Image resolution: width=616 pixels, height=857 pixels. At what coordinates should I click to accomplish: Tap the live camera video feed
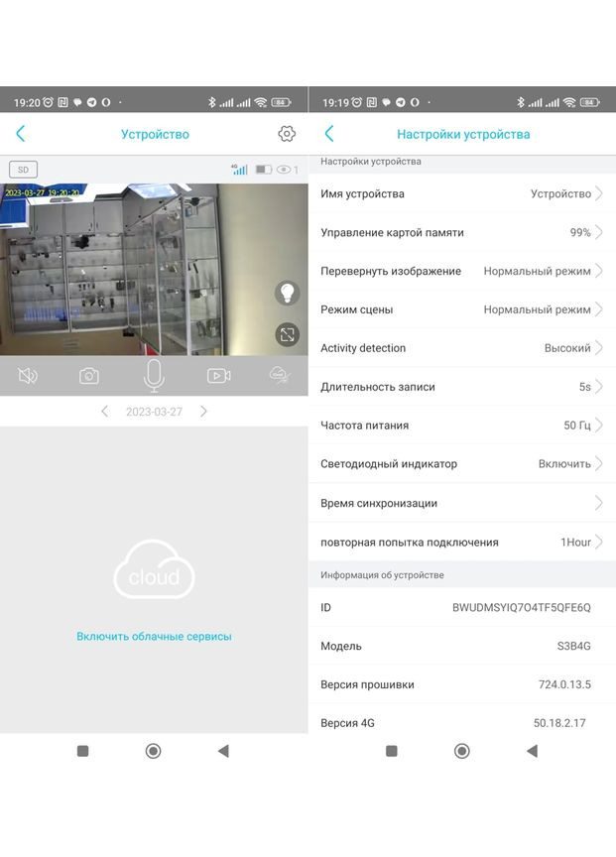tap(154, 270)
